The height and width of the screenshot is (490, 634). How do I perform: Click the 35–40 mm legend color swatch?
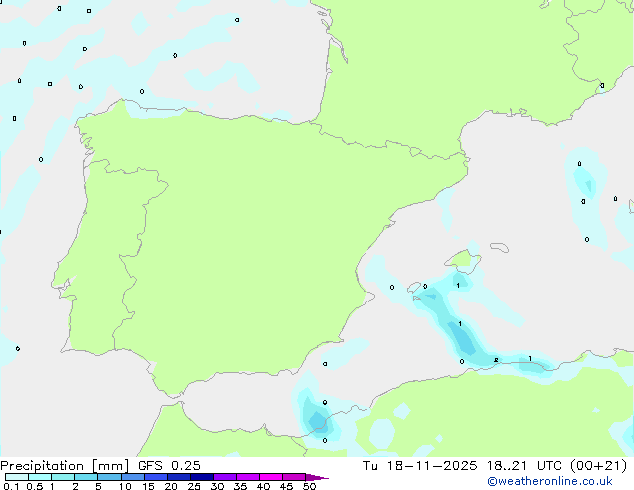click(247, 477)
